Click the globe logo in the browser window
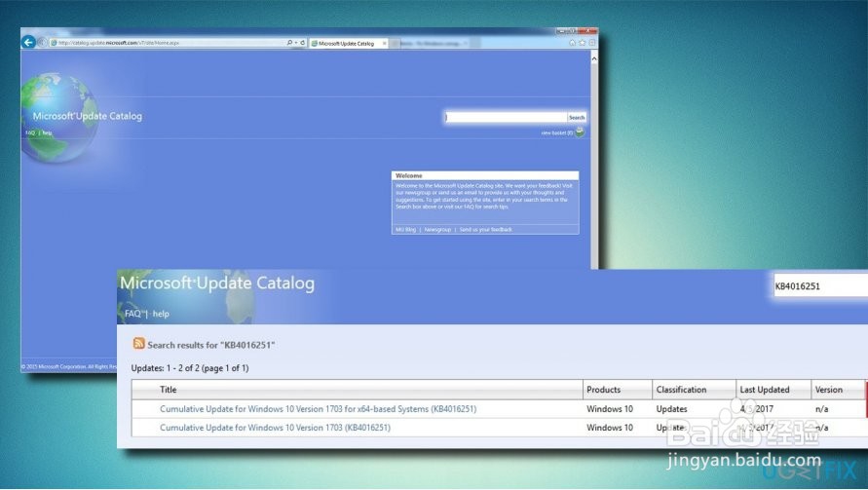 [58, 117]
